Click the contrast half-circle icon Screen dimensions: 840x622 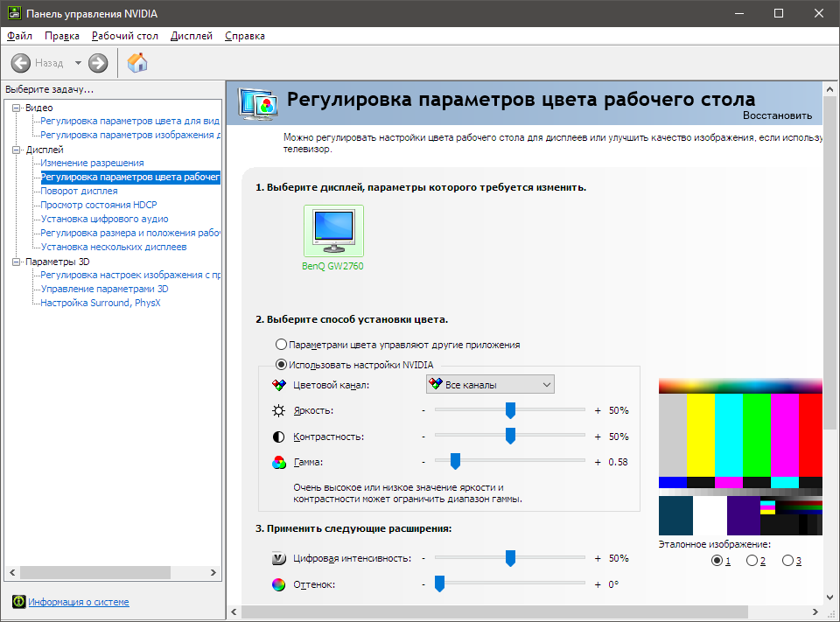(278, 436)
